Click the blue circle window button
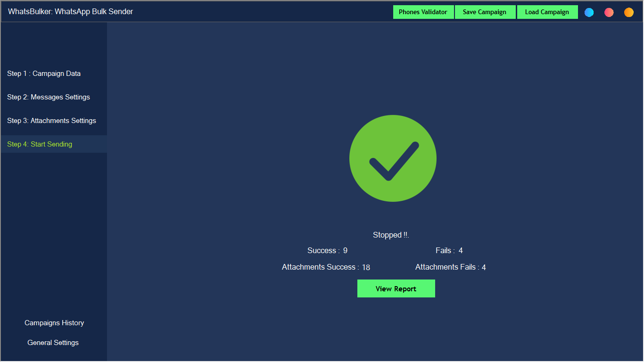The width and height of the screenshot is (644, 362). click(x=589, y=12)
